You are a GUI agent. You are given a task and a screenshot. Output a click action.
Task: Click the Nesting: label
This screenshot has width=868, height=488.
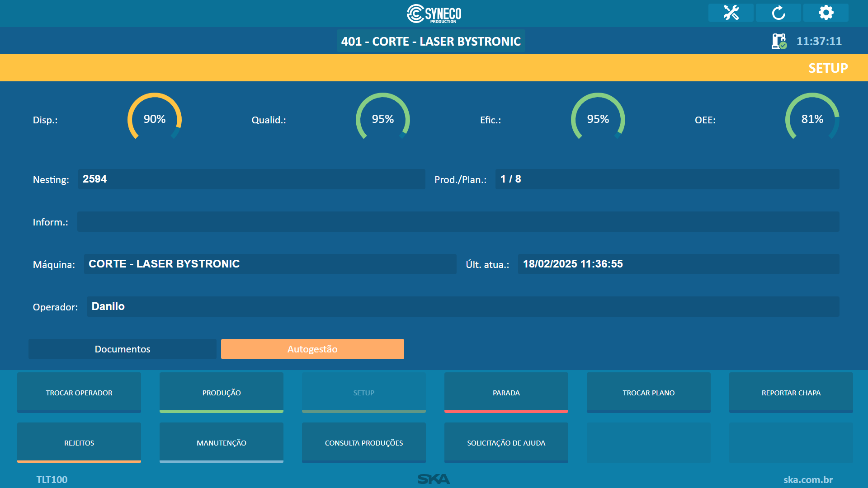tap(51, 180)
